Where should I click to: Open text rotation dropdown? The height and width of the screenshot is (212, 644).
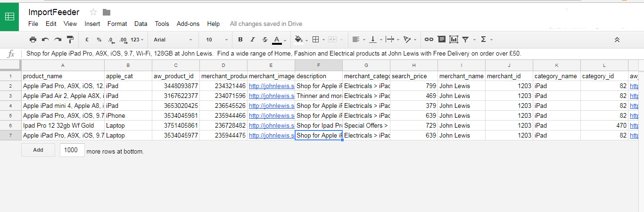(410, 40)
